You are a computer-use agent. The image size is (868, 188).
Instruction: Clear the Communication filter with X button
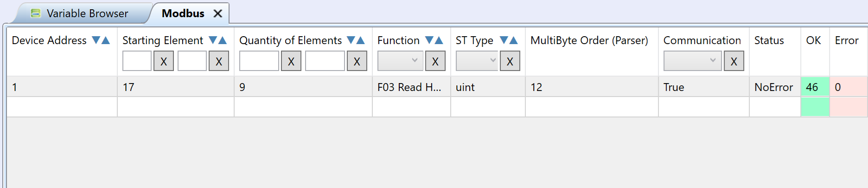pyautogui.click(x=734, y=61)
